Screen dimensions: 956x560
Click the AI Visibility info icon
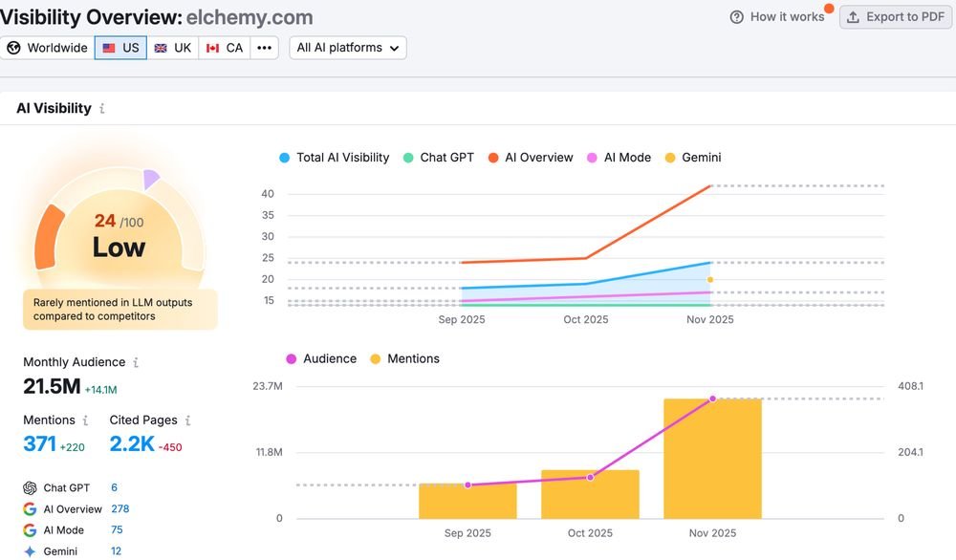pyautogui.click(x=102, y=109)
